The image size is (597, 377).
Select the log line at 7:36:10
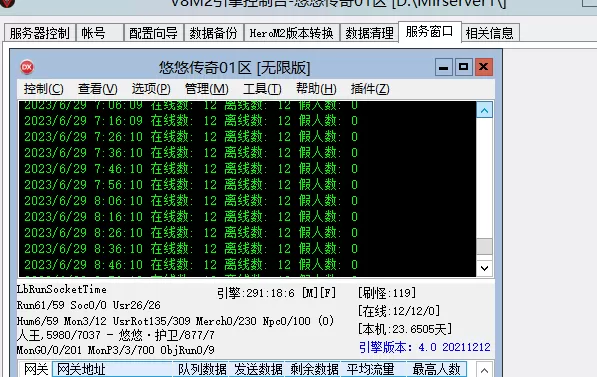pos(191,153)
